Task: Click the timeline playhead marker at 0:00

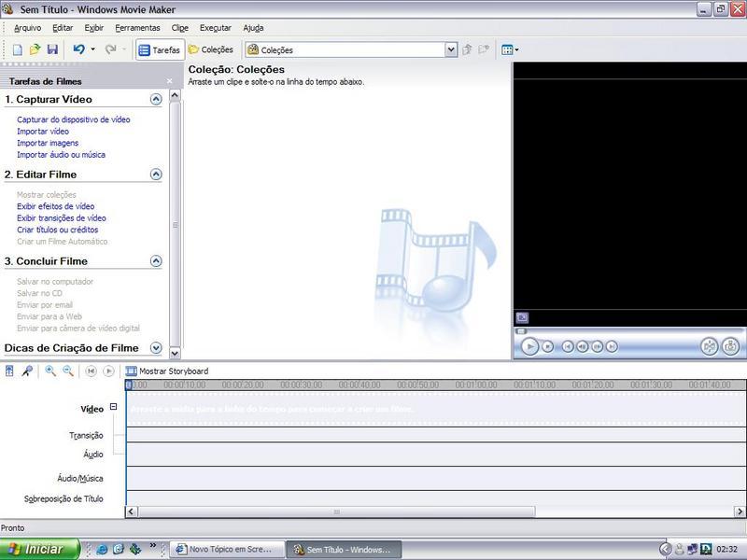Action: pyautogui.click(x=128, y=385)
